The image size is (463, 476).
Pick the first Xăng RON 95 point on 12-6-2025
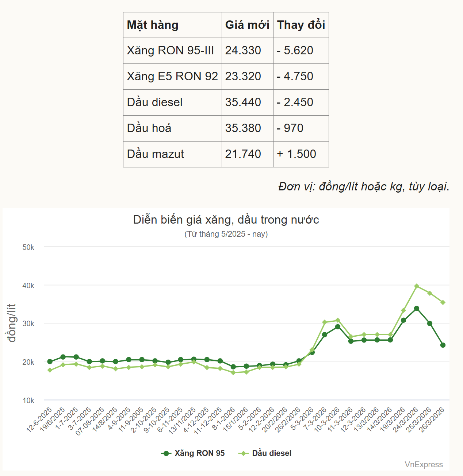click(x=50, y=362)
